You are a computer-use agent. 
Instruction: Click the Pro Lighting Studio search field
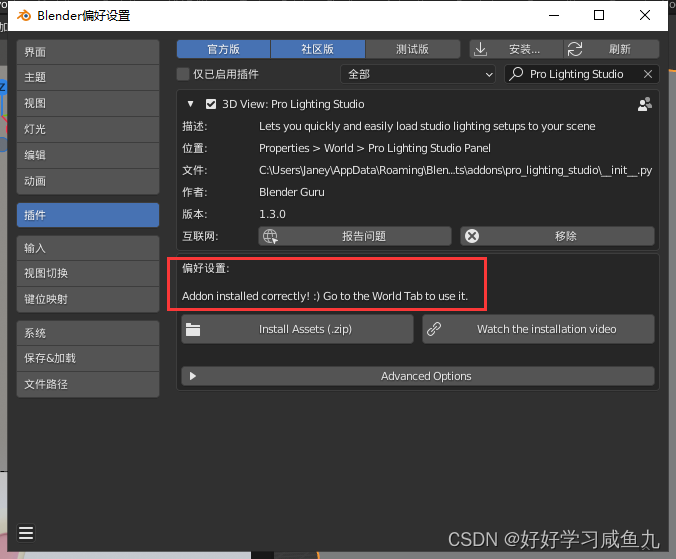point(582,74)
